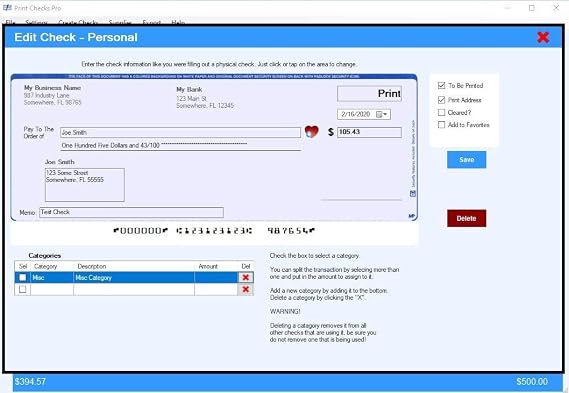Mark the check as Cleared
This screenshot has width=569, height=393.
point(441,112)
